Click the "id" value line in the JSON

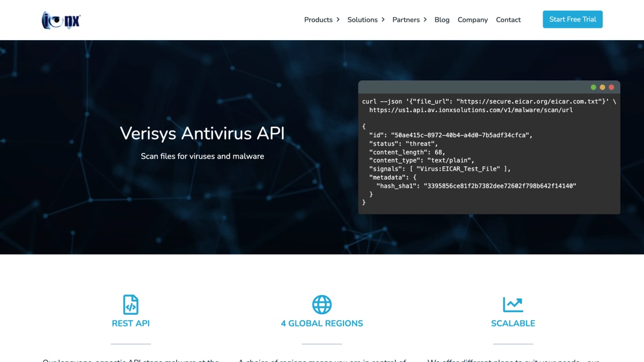click(451, 135)
